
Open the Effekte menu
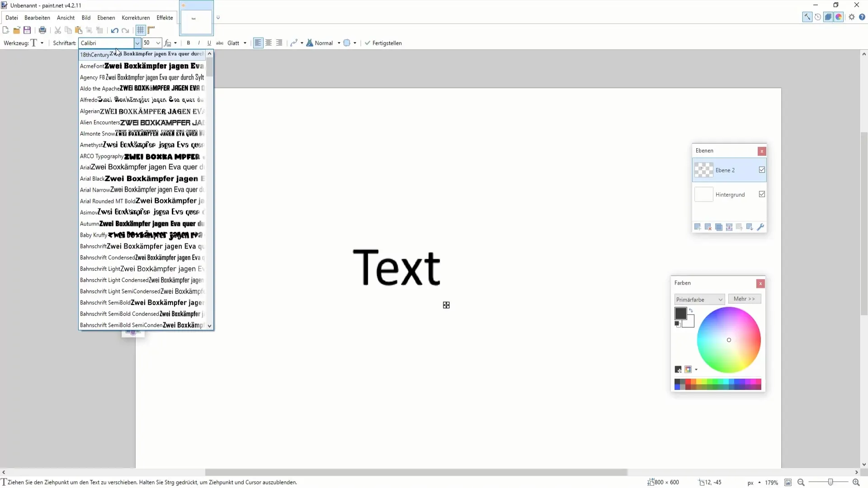click(x=165, y=17)
